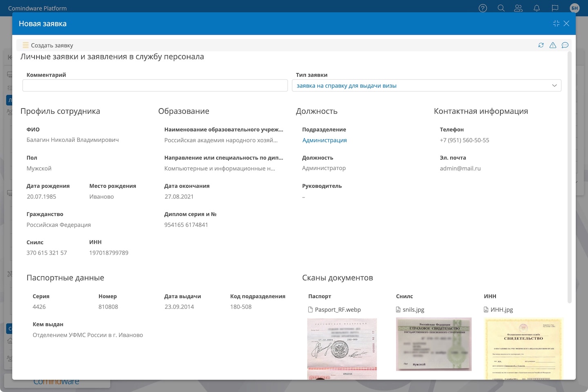The width and height of the screenshot is (588, 392).
Task: Click the passport series 4426
Action: pos(39,307)
